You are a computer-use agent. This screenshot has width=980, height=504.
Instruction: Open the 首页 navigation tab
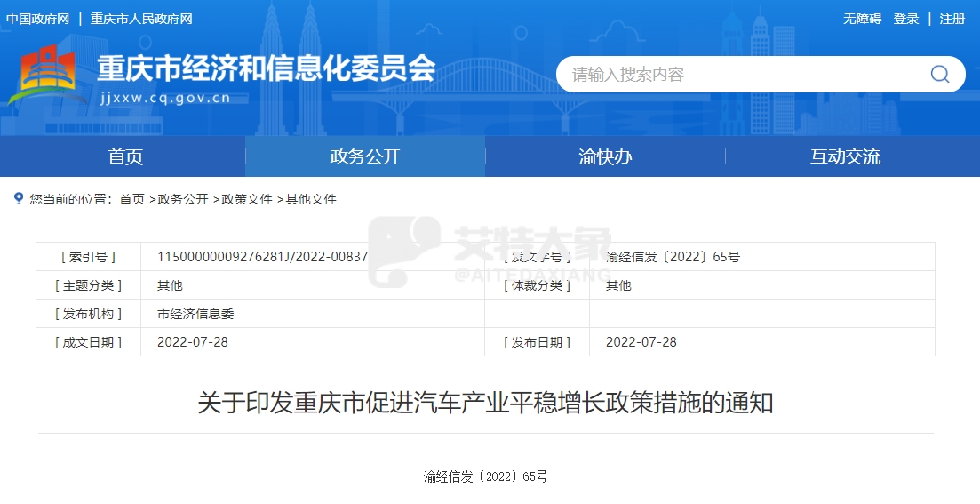coord(125,157)
